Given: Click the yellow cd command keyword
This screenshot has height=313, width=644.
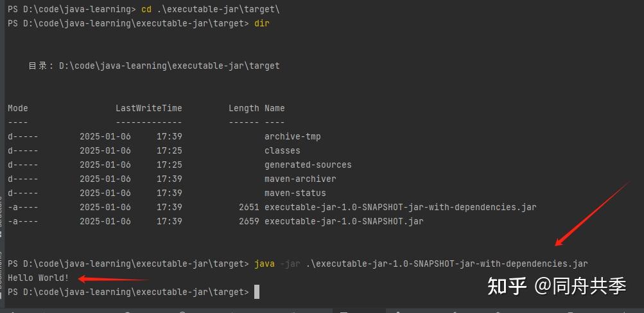Looking at the screenshot, I should tap(146, 9).
